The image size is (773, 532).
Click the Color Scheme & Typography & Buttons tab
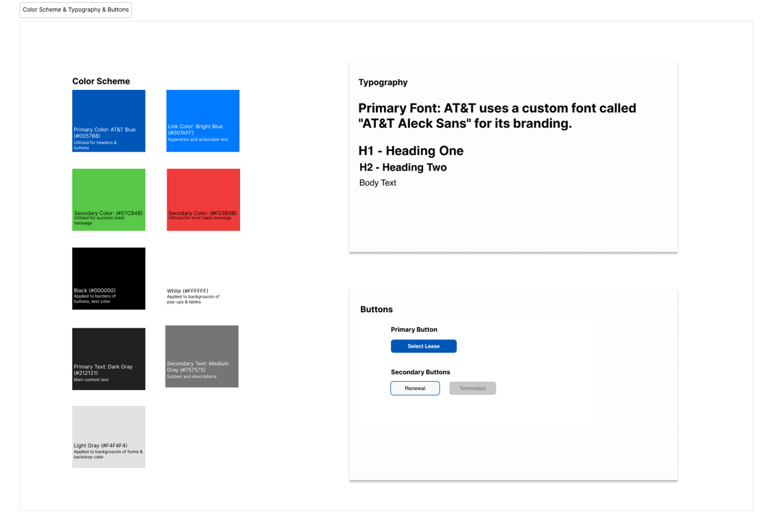pos(75,10)
